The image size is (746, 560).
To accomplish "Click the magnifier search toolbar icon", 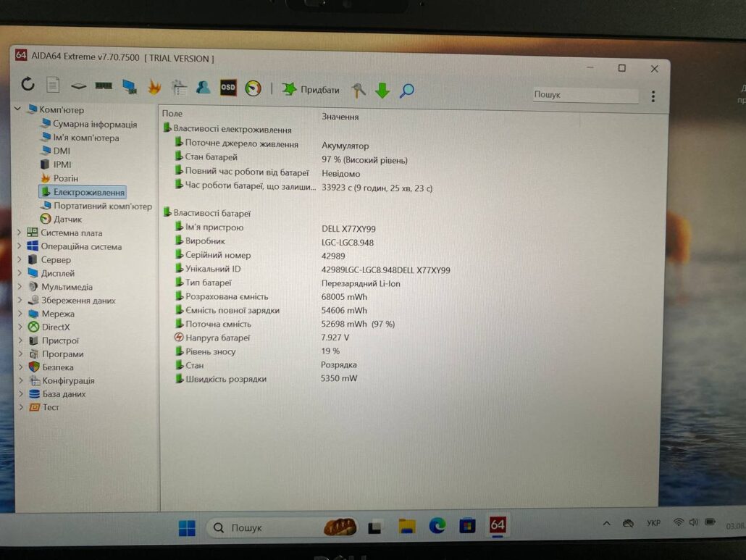I will point(407,91).
